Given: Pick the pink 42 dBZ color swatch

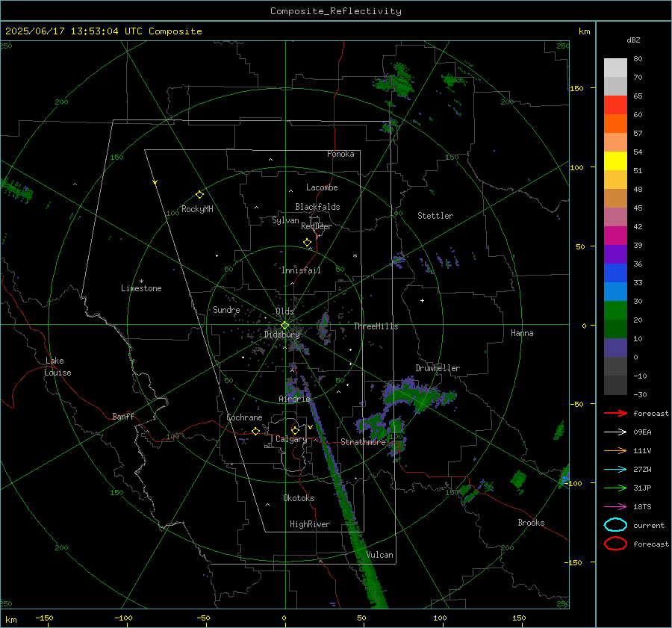Looking at the screenshot, I should (615, 217).
